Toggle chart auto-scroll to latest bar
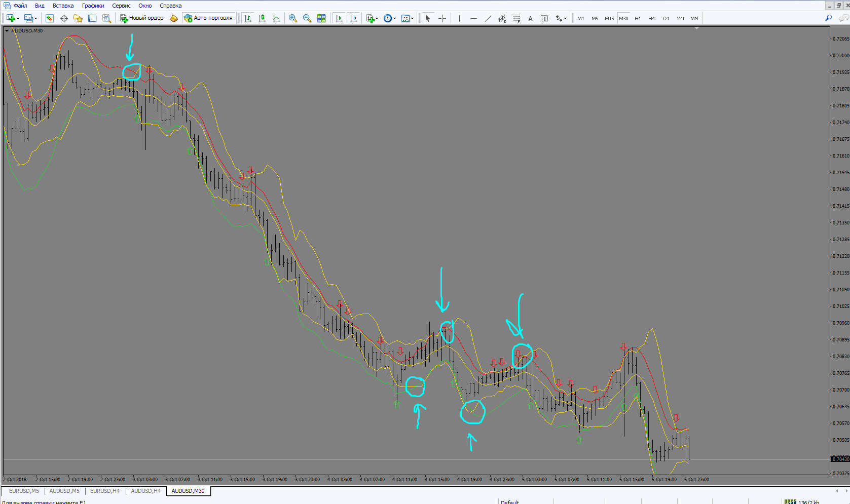Screen dimensions: 850x504 pyautogui.click(x=339, y=18)
